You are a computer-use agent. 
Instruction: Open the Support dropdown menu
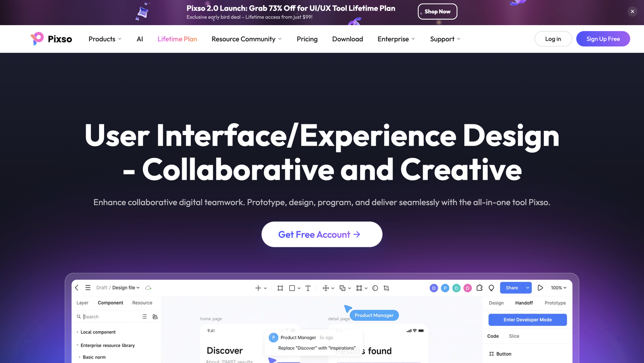coord(445,39)
